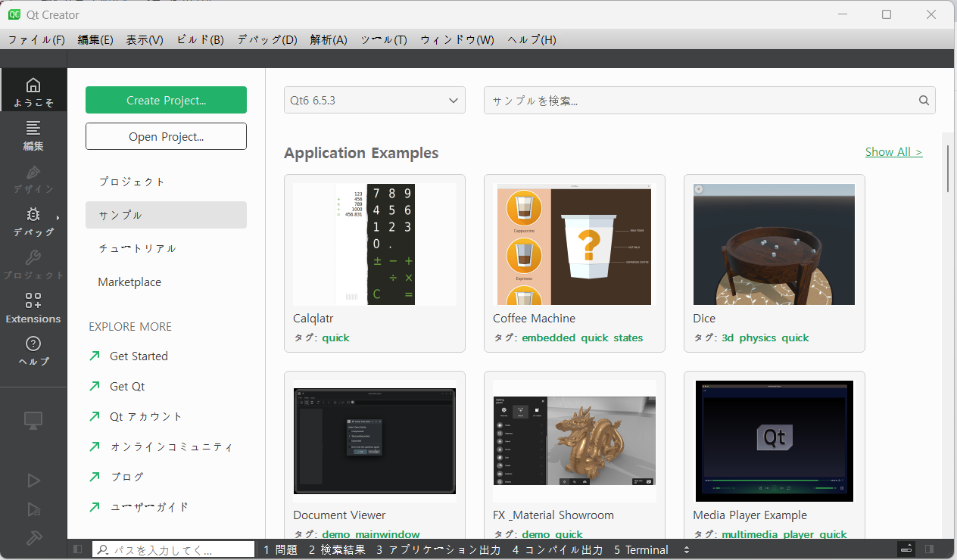Open the 編集(E) menu
The image size is (957, 560).
click(x=95, y=40)
